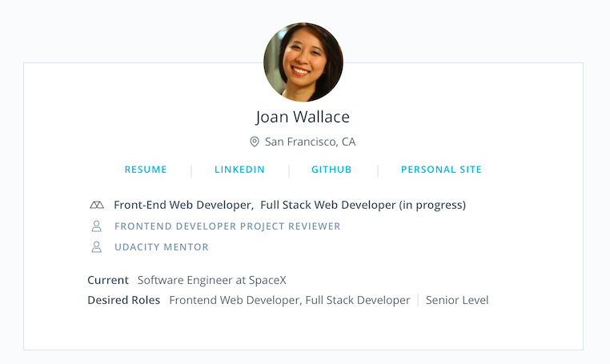Click Full Stack Web Developer (in progress)
The image size is (610, 364).
(363, 205)
